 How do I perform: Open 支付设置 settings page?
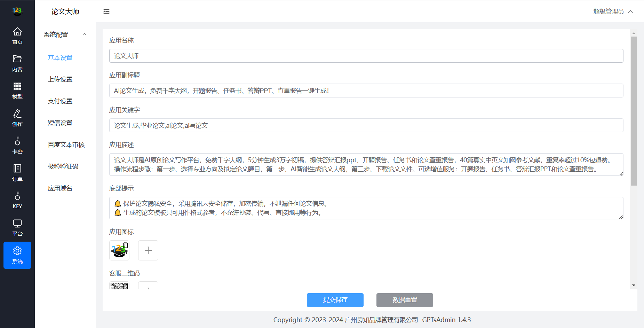click(x=60, y=101)
